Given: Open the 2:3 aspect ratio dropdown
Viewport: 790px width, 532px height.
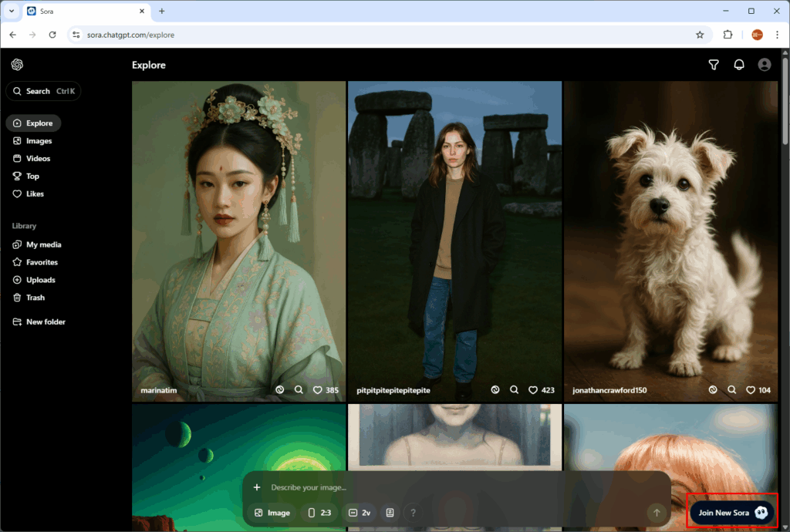Looking at the screenshot, I should tap(319, 513).
